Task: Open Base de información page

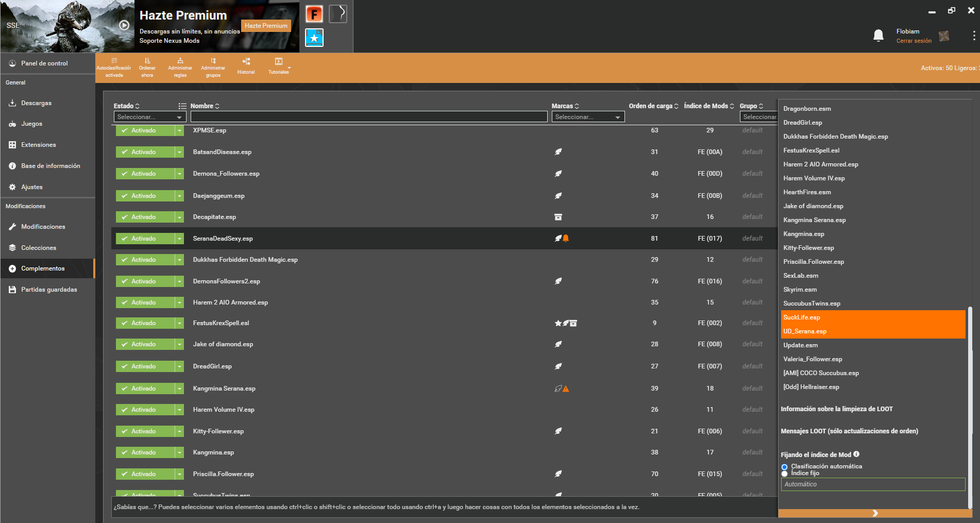Action: pos(47,166)
